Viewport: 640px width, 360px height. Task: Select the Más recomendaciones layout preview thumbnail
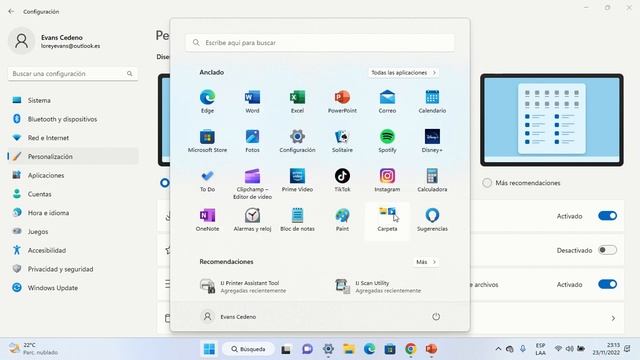(x=551, y=120)
